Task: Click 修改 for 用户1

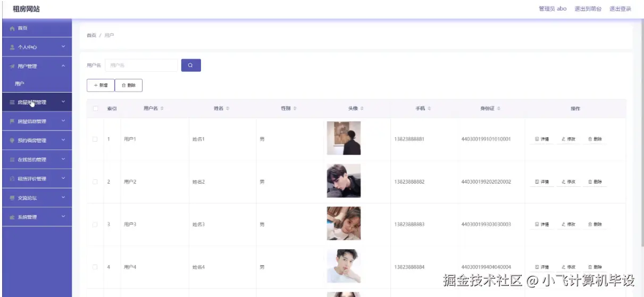Action: pyautogui.click(x=568, y=139)
